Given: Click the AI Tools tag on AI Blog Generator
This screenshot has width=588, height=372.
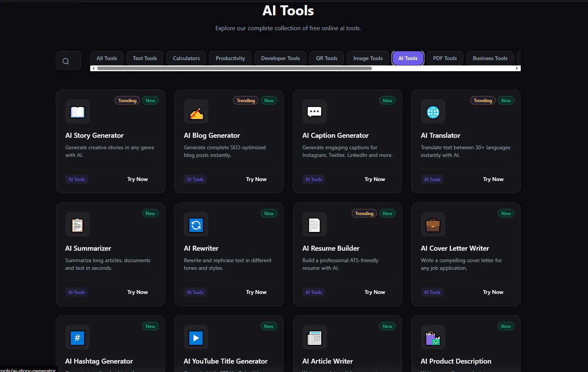Looking at the screenshot, I should (195, 179).
